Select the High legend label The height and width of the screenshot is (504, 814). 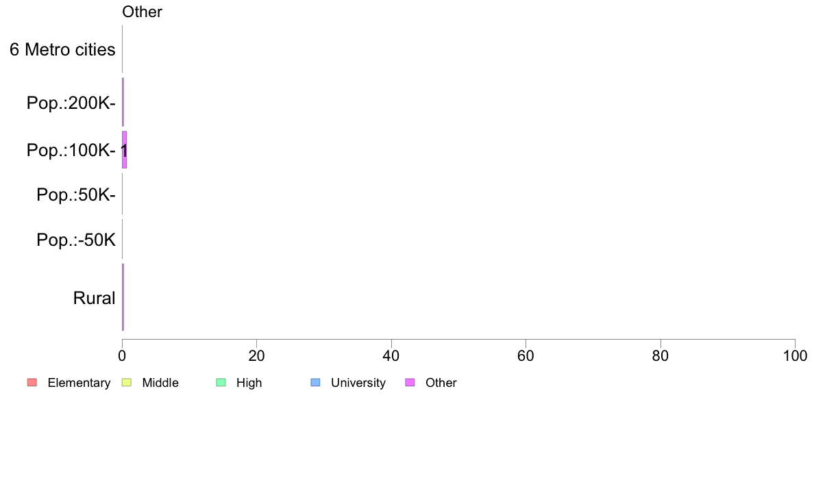coord(249,383)
